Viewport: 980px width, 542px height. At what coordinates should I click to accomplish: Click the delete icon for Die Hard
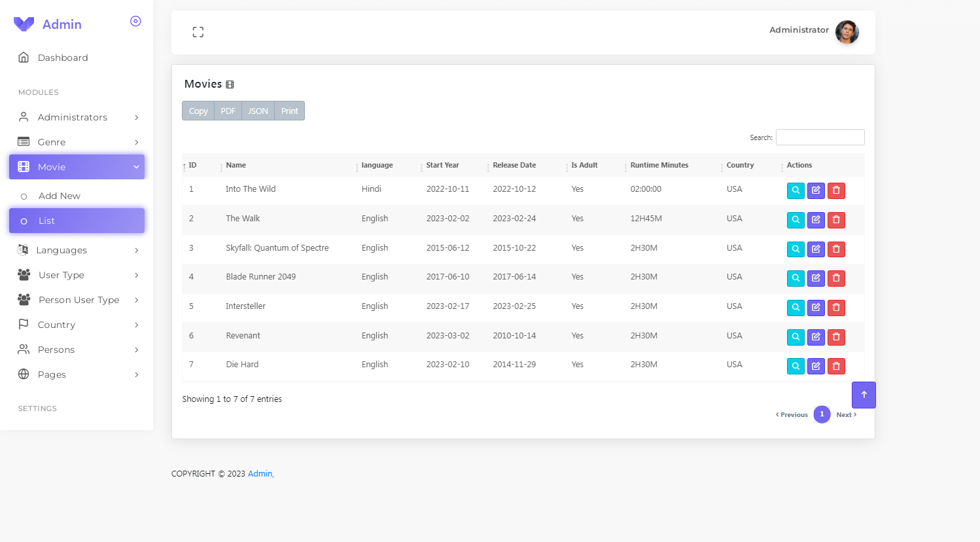(836, 366)
